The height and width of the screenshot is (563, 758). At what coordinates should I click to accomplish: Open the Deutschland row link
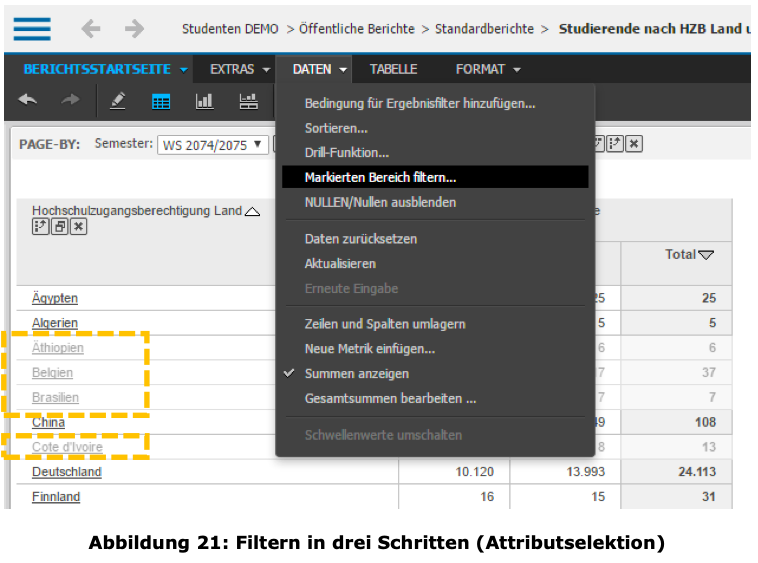pos(67,472)
